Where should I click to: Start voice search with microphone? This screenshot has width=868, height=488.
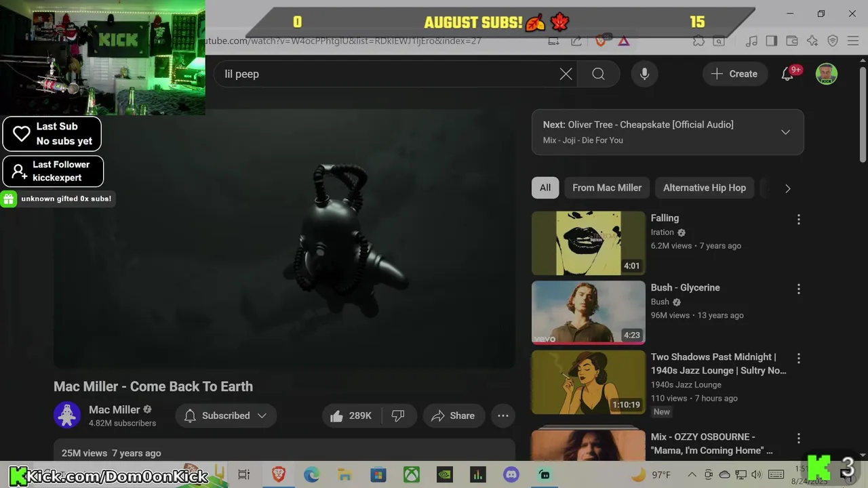(x=644, y=74)
